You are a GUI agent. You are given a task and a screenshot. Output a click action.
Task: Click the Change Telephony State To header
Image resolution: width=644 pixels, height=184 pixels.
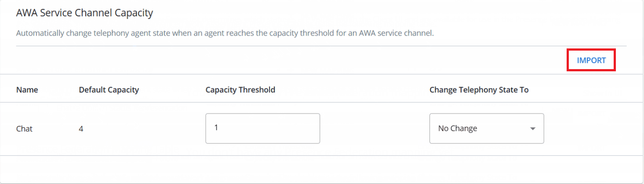point(479,90)
